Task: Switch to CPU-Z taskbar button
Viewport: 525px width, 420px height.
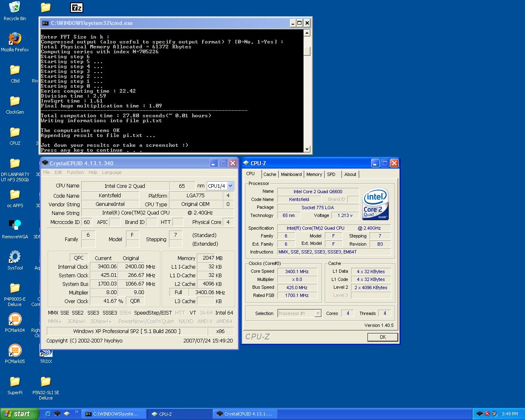Action: tap(180, 414)
